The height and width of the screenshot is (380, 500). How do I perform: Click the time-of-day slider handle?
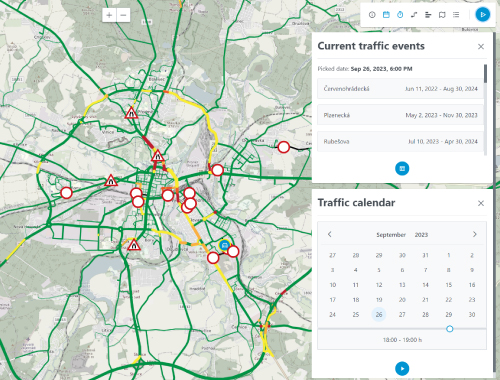(x=450, y=329)
